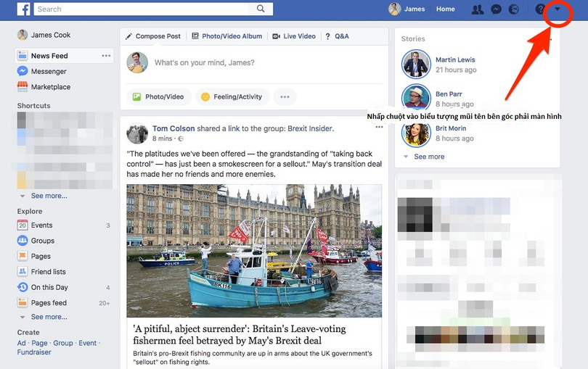Open the account dropdown arrow in top bar

(558, 9)
